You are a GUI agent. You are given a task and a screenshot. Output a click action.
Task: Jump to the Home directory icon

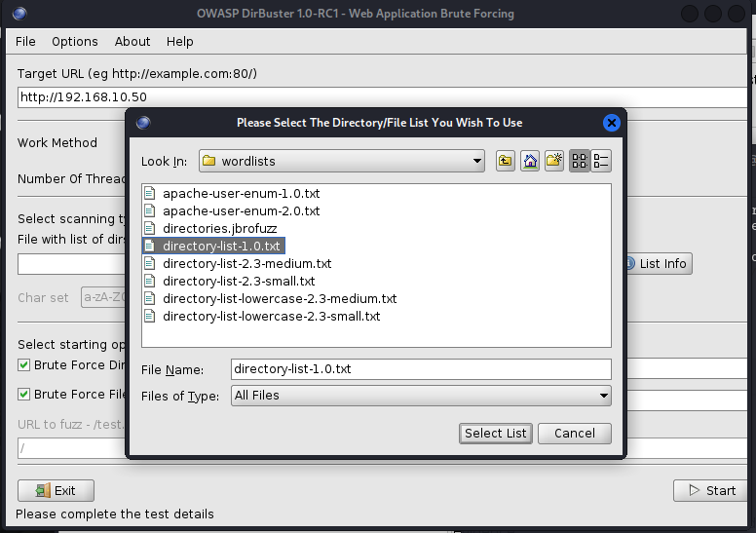(x=530, y=161)
